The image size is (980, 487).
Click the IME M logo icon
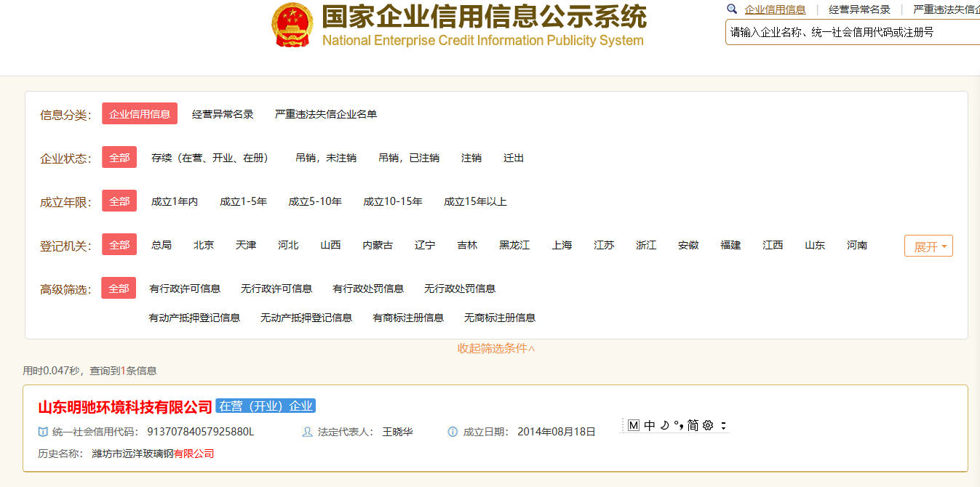pos(633,425)
